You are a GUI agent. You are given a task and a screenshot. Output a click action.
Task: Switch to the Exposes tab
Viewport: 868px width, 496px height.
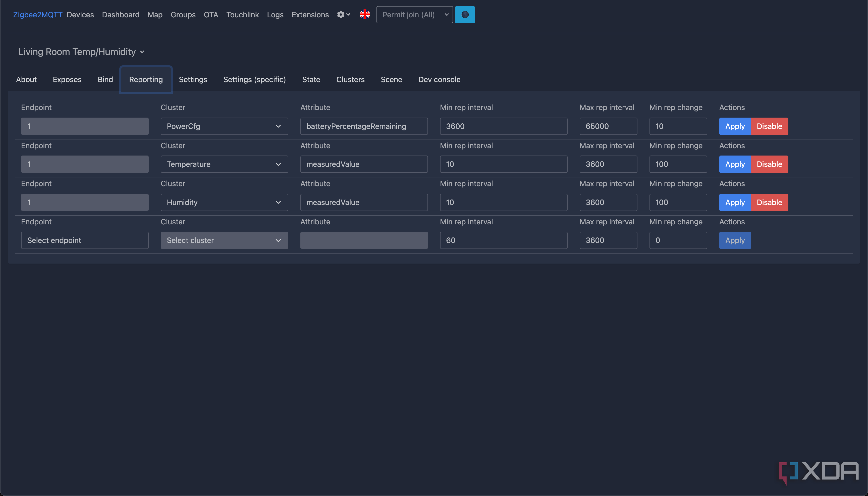pos(67,79)
